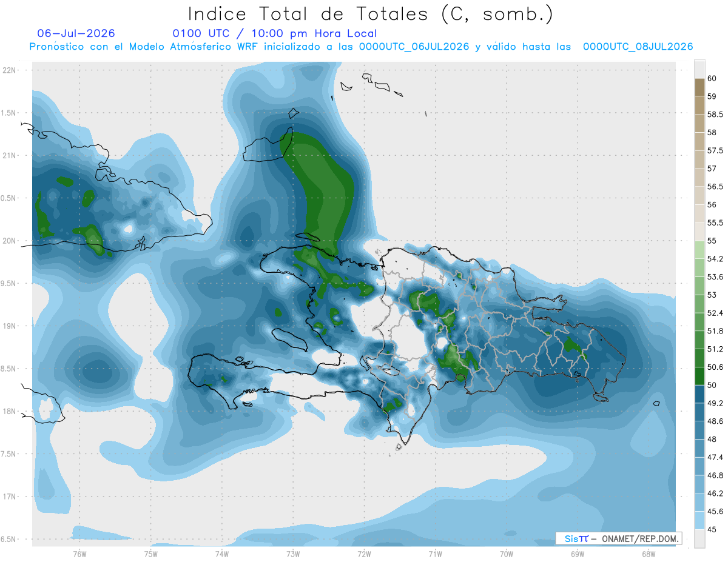Click the colorbar value label 53.6
The width and height of the screenshot is (728, 562).
(x=715, y=277)
